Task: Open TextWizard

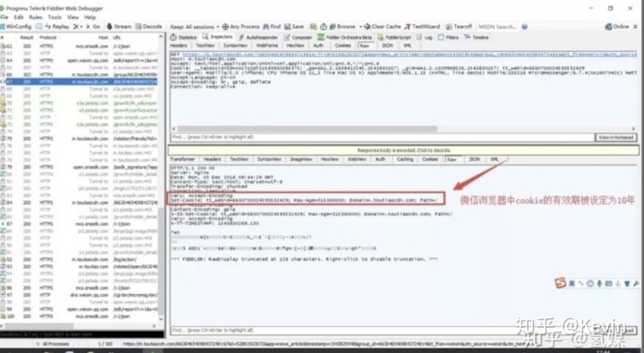Action: tap(422, 27)
